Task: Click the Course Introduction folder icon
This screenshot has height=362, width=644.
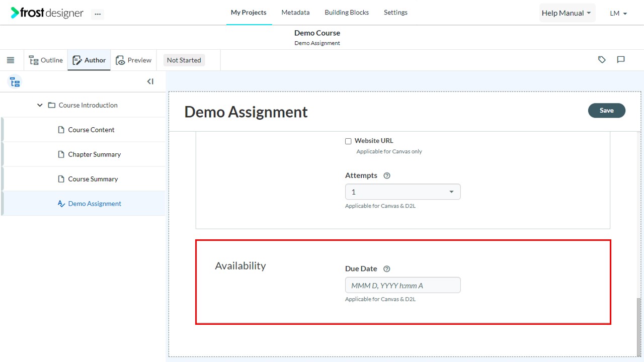Action: point(51,105)
